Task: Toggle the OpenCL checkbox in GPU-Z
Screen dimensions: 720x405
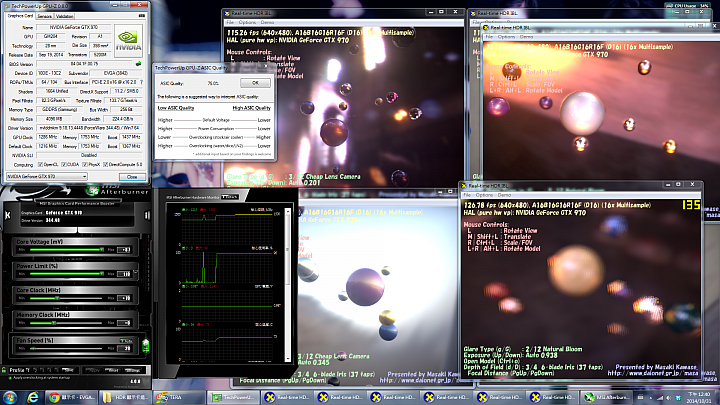Action: (x=40, y=164)
